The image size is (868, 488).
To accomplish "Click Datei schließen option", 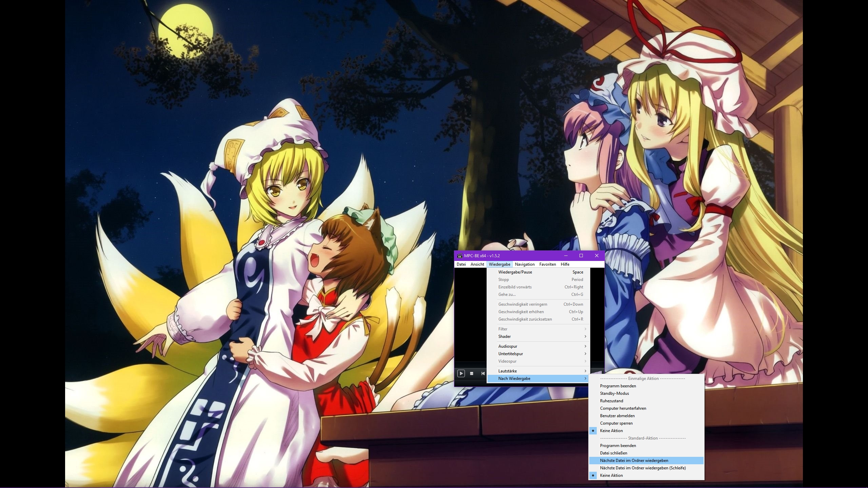I will coord(613,453).
